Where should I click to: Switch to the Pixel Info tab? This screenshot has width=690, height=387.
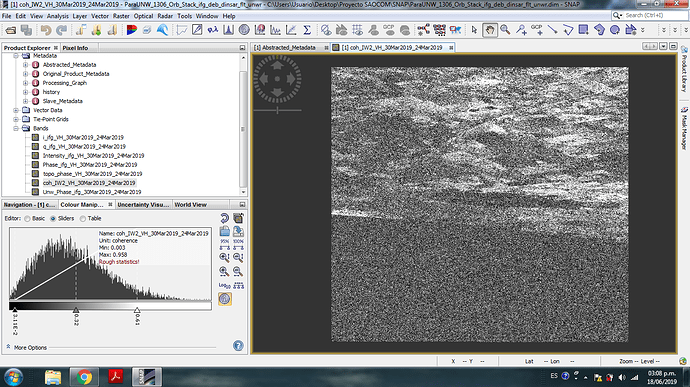point(75,48)
